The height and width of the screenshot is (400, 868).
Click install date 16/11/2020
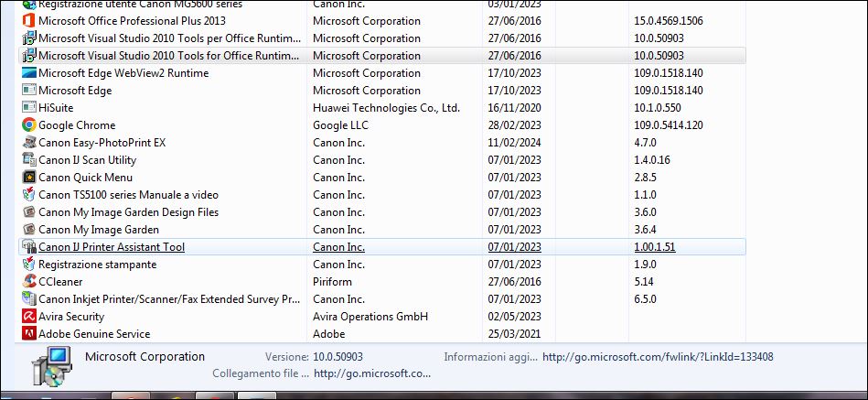(x=515, y=108)
